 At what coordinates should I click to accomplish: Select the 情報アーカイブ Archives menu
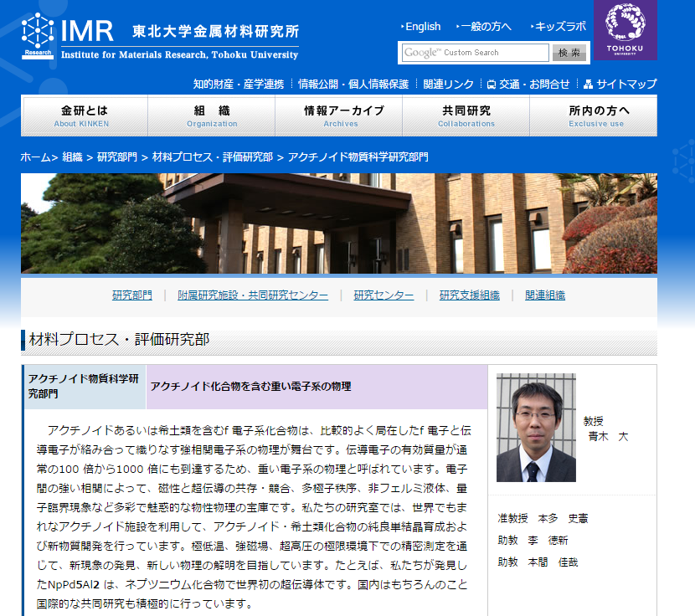pyautogui.click(x=340, y=116)
